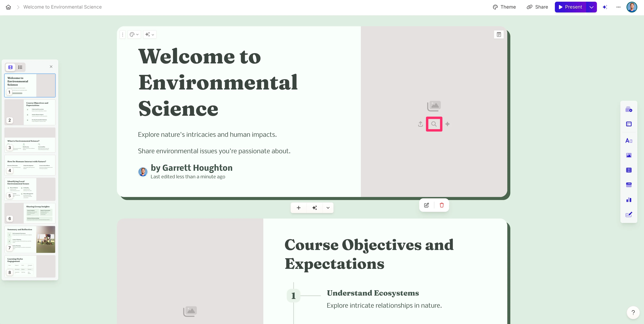Viewport: 644px width, 324px height.
Task: Expand the add card options chevron
Action: tap(328, 208)
